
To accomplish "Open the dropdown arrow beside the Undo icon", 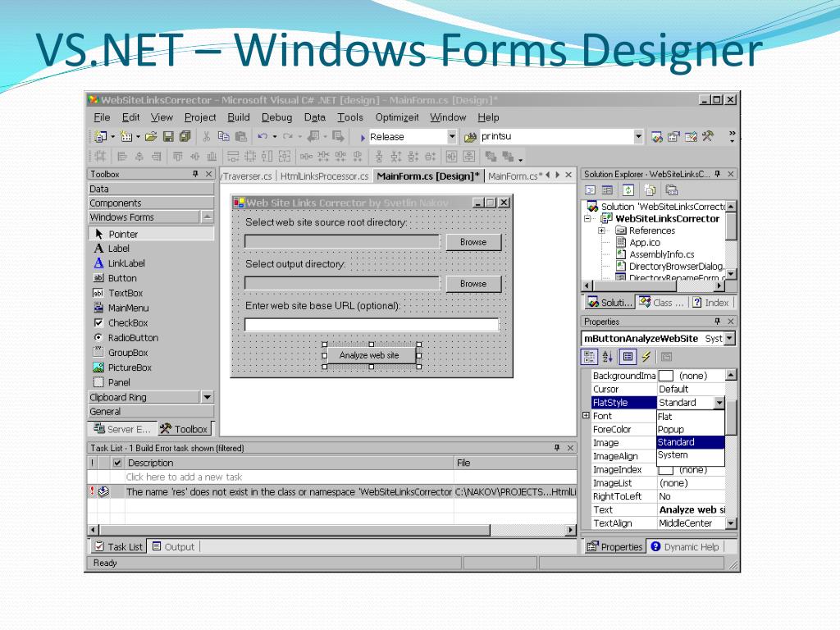I will 275,137.
